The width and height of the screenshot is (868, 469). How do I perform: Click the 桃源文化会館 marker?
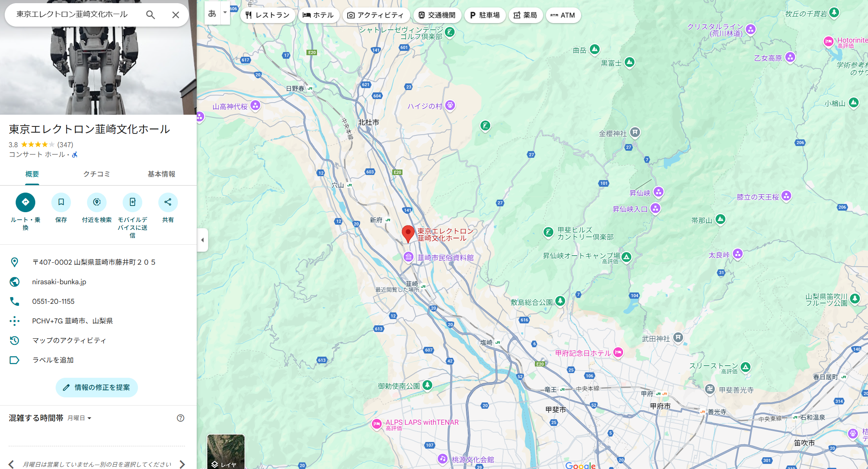442,459
